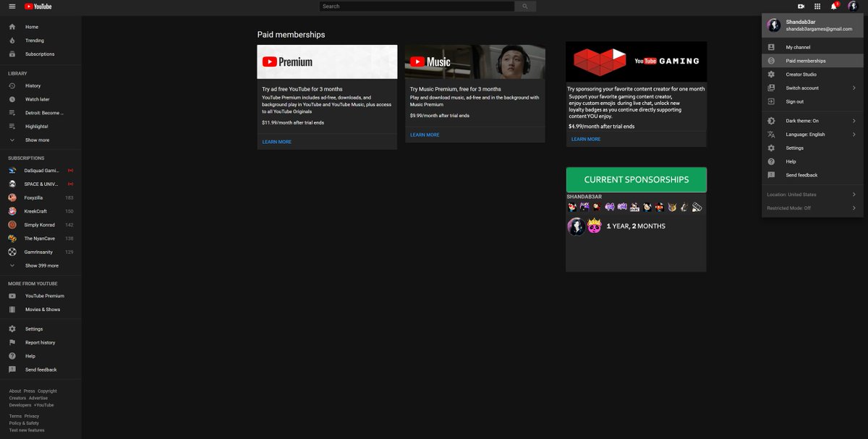Screen dimensions: 868x439
Task: Expand Switch account submenu
Action: pos(812,88)
